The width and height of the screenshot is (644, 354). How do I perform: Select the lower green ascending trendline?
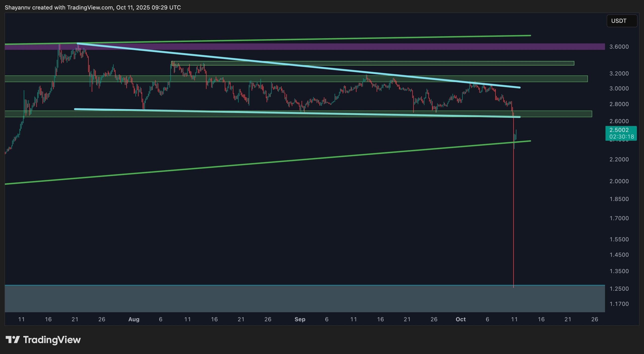[x=252, y=164]
